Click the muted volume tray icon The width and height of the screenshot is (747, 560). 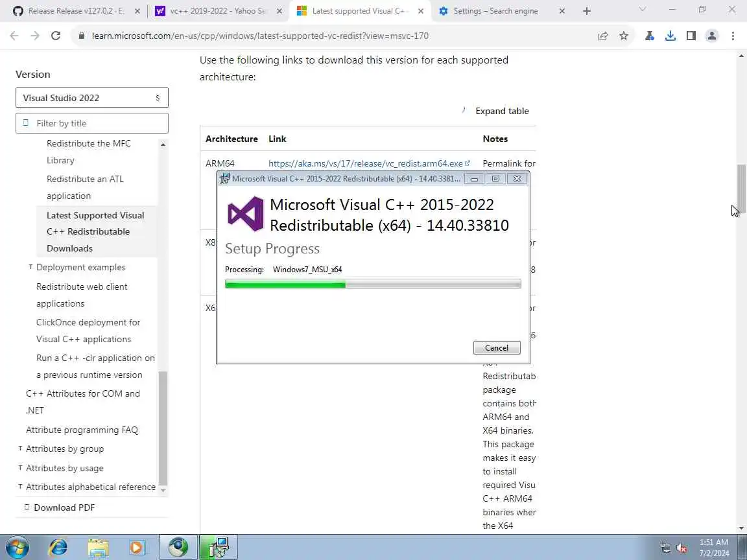pos(682,548)
